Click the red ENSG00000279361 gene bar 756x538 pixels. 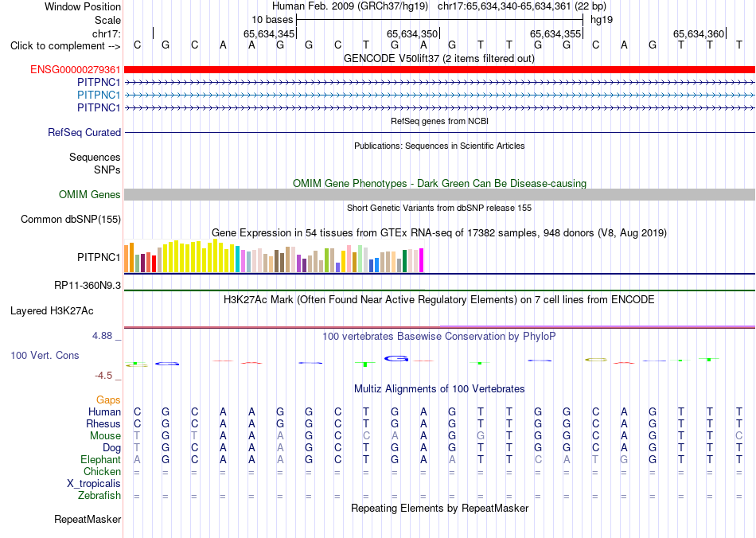point(439,69)
